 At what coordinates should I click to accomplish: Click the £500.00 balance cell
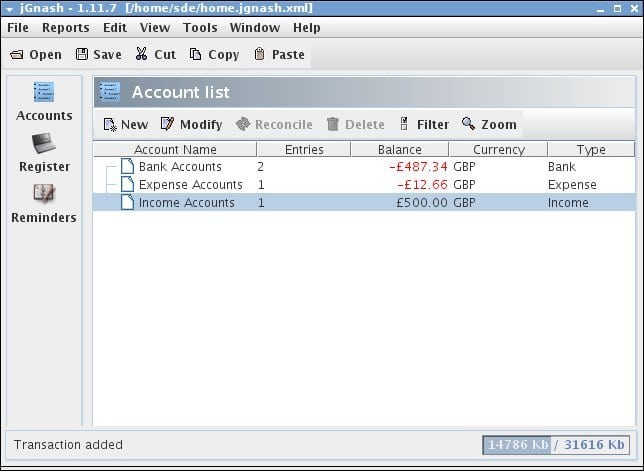tap(422, 203)
